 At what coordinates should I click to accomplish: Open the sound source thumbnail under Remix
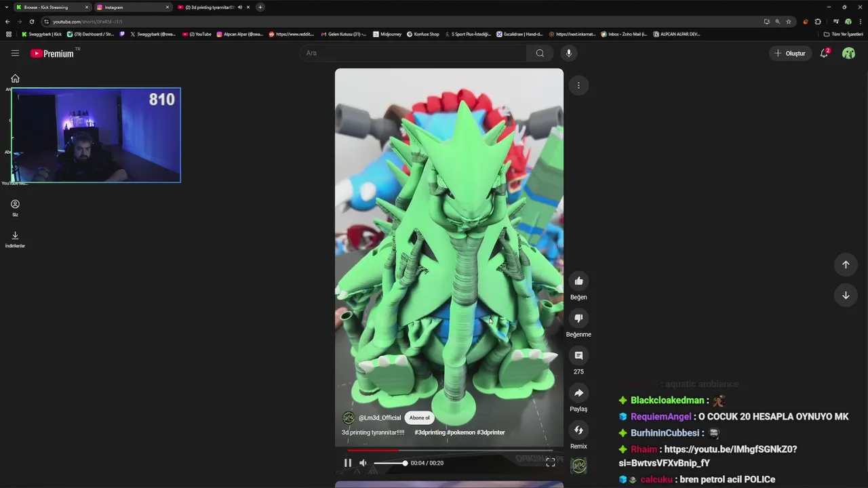coord(578,466)
